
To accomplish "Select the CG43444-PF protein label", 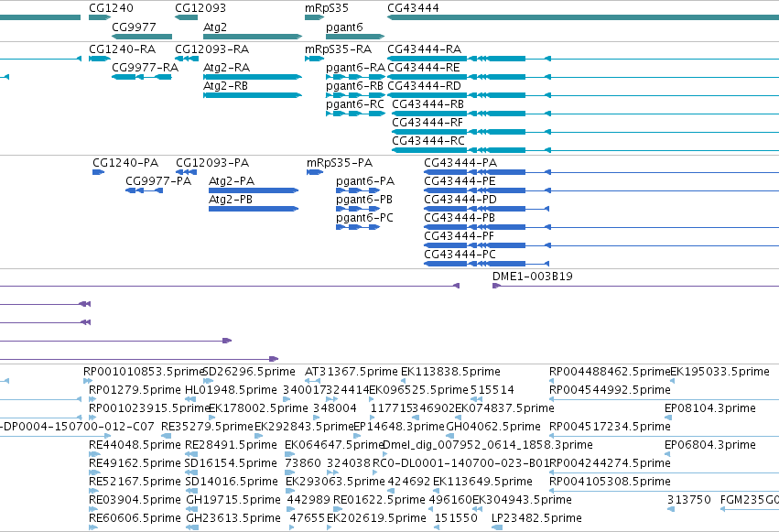I will pos(459,236).
